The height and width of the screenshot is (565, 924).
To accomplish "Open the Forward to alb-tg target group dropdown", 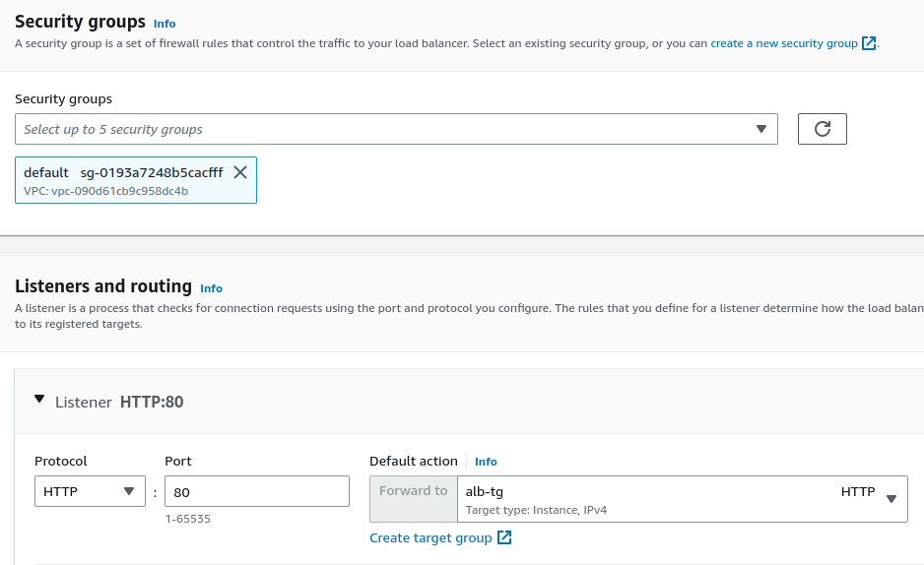I will [683, 499].
